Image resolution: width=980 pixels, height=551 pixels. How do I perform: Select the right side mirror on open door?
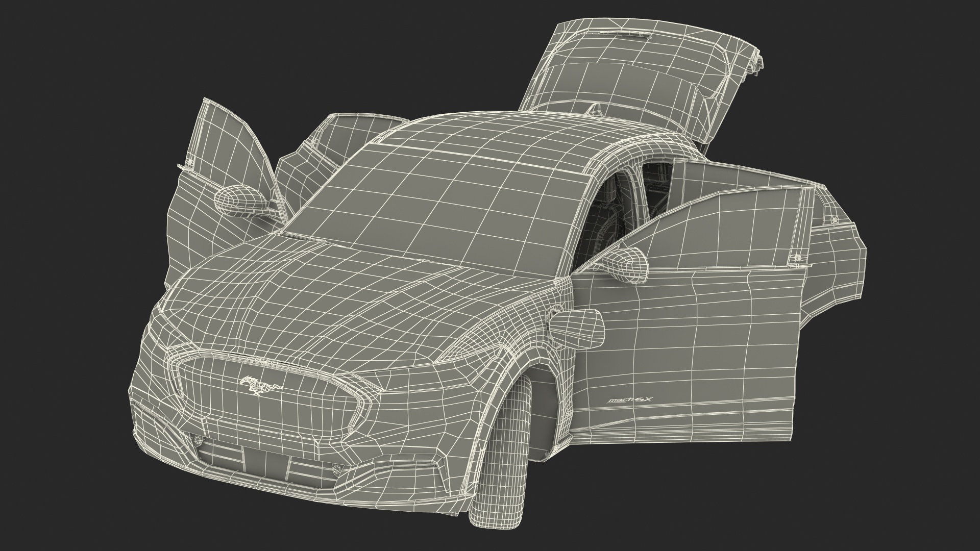[x=625, y=264]
